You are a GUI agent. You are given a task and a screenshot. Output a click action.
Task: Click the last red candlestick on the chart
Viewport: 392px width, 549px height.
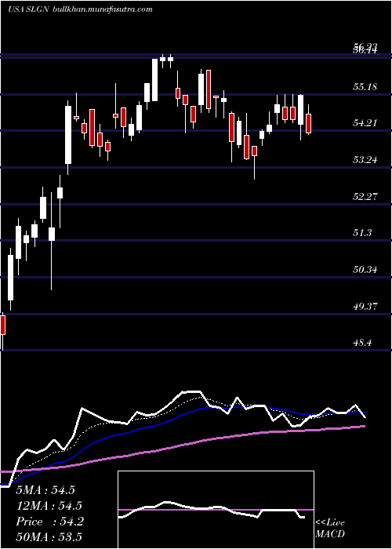click(x=309, y=124)
